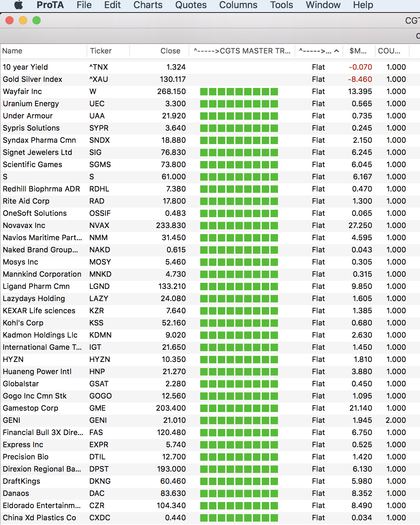Select Kohl's Corp row

coord(210,323)
